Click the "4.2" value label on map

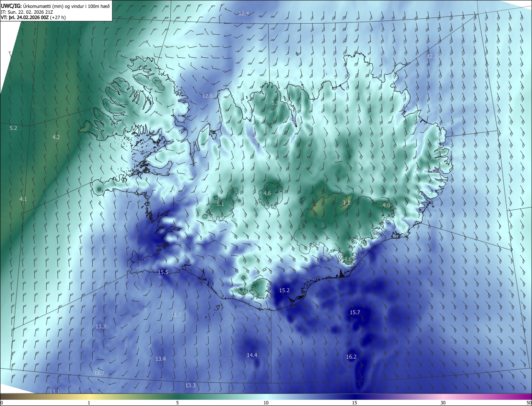(x=56, y=137)
